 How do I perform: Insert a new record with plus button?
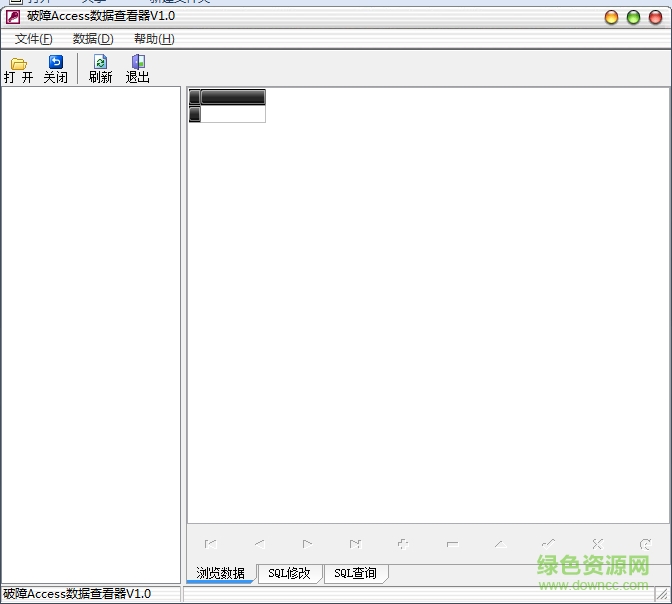(403, 544)
